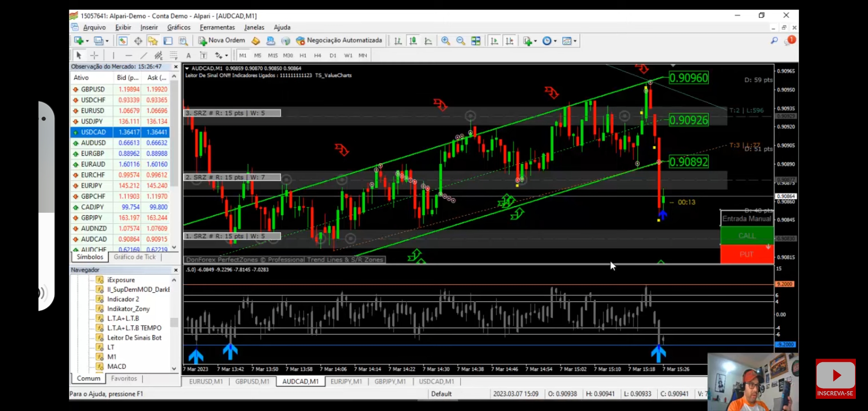
Task: Select the crosshair cursor tool
Action: (94, 56)
